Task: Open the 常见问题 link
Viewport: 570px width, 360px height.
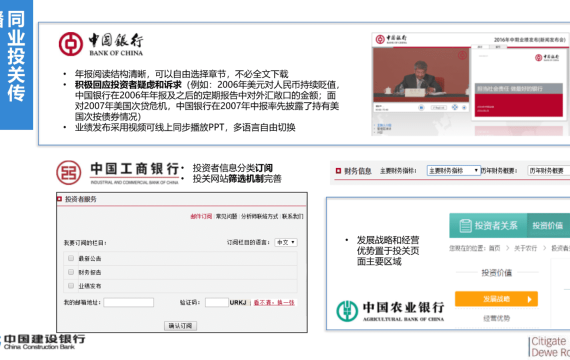Action: (226, 216)
